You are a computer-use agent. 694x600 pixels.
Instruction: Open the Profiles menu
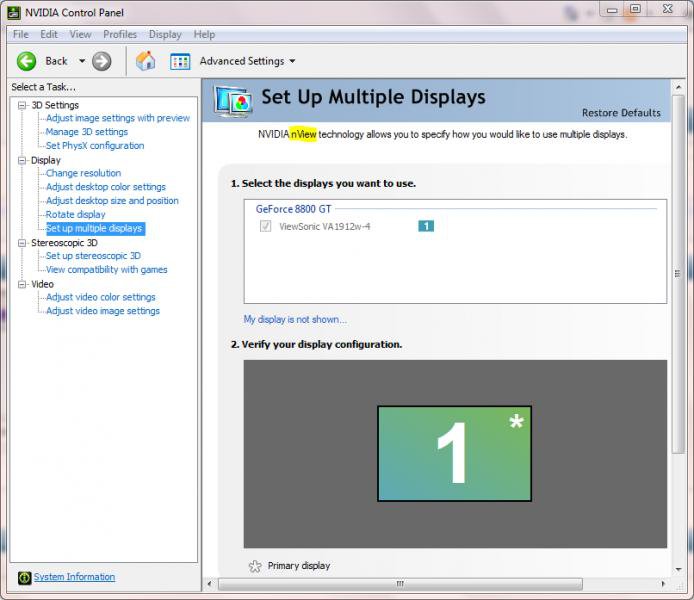pos(120,35)
